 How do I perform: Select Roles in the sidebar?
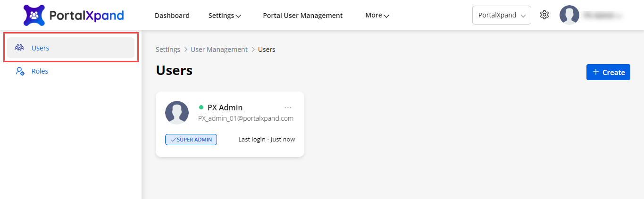point(40,71)
